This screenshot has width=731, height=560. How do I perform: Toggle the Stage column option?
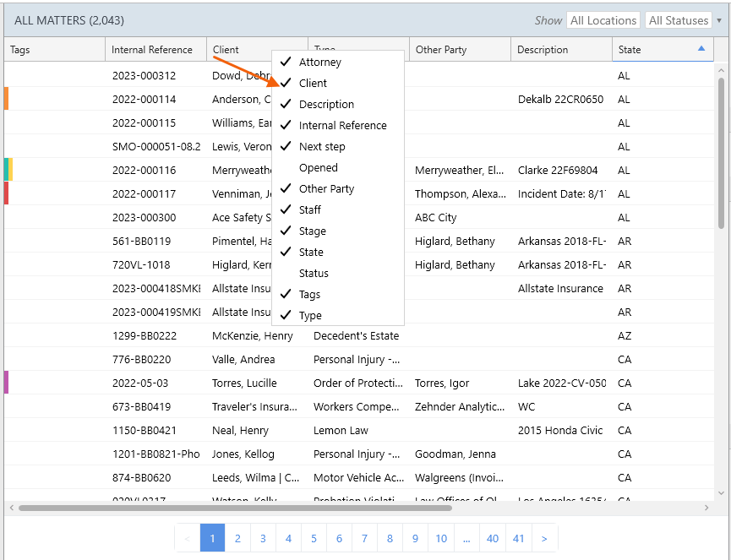(337, 231)
